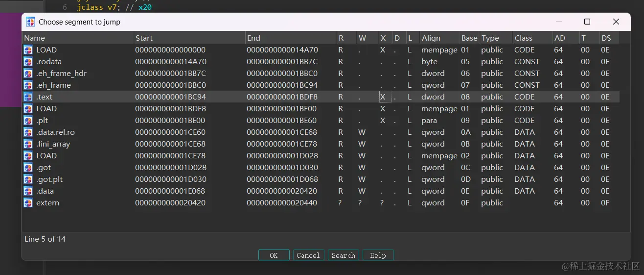
Task: Sort by Type column header
Action: point(496,38)
